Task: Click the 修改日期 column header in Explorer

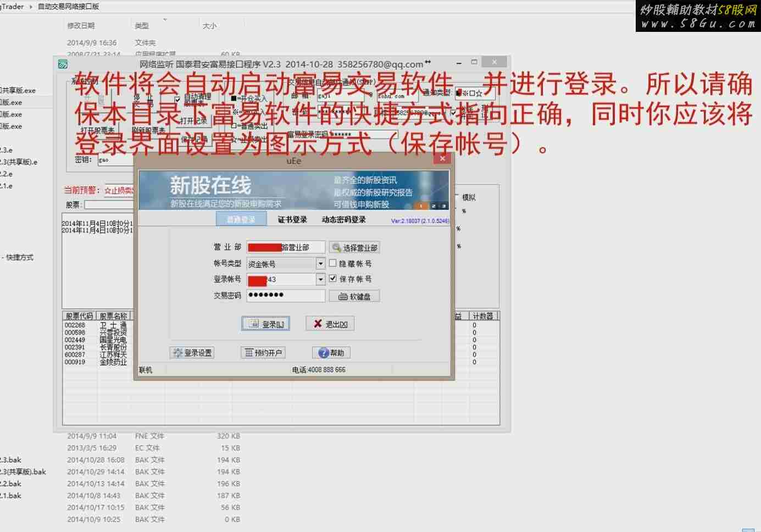Action: (x=81, y=26)
